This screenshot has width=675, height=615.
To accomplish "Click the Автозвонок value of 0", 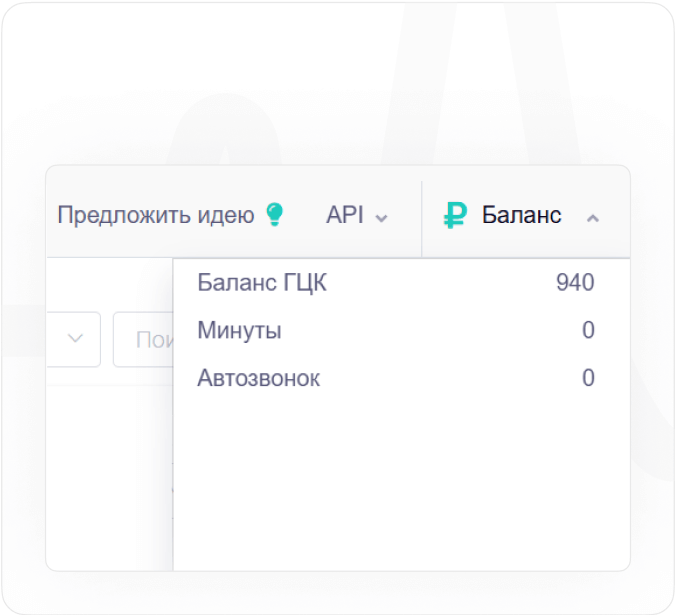I will click(588, 378).
